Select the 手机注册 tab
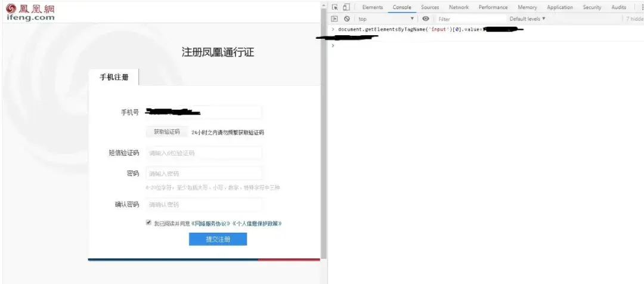This screenshot has height=284, width=644. 114,77
